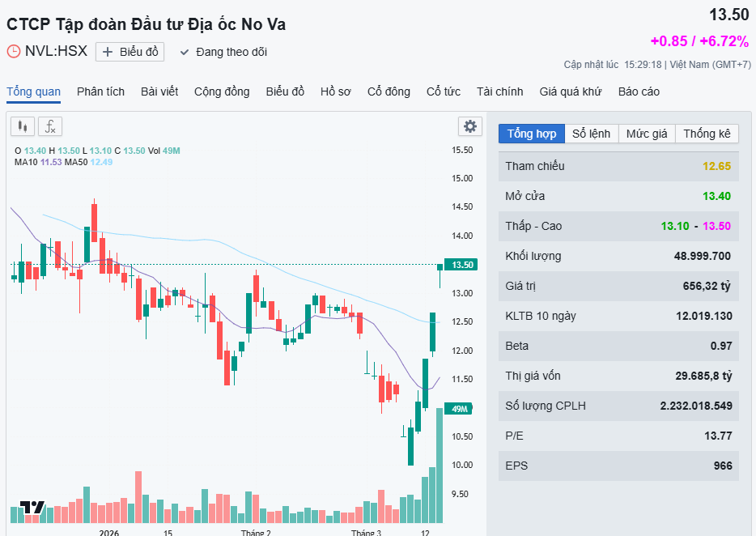Screen dimensions: 756x536
Task: Select the Thống kê tab
Action: click(707, 134)
